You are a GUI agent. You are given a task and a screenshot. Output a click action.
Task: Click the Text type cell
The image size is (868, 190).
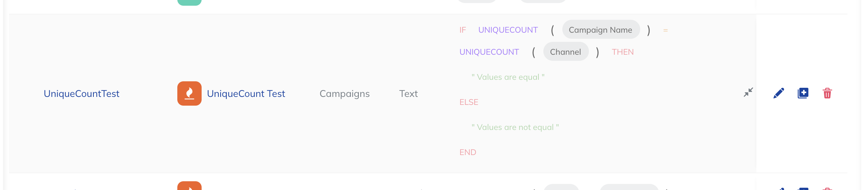point(409,94)
